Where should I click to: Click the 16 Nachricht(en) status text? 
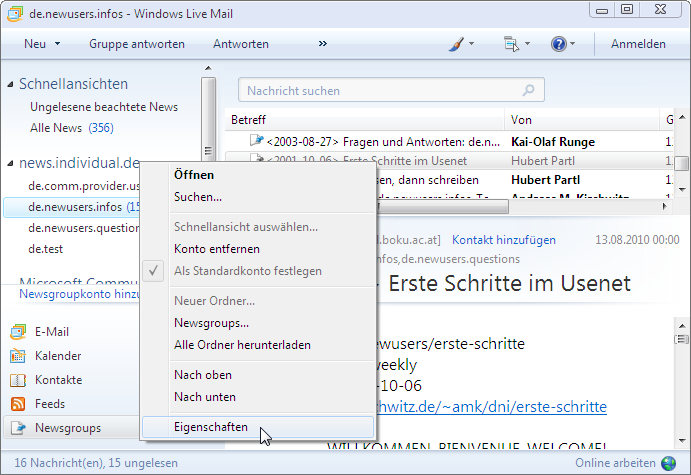(x=96, y=463)
